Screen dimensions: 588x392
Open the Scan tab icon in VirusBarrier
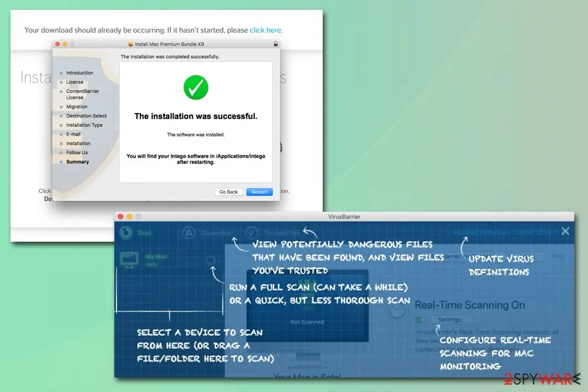point(126,233)
